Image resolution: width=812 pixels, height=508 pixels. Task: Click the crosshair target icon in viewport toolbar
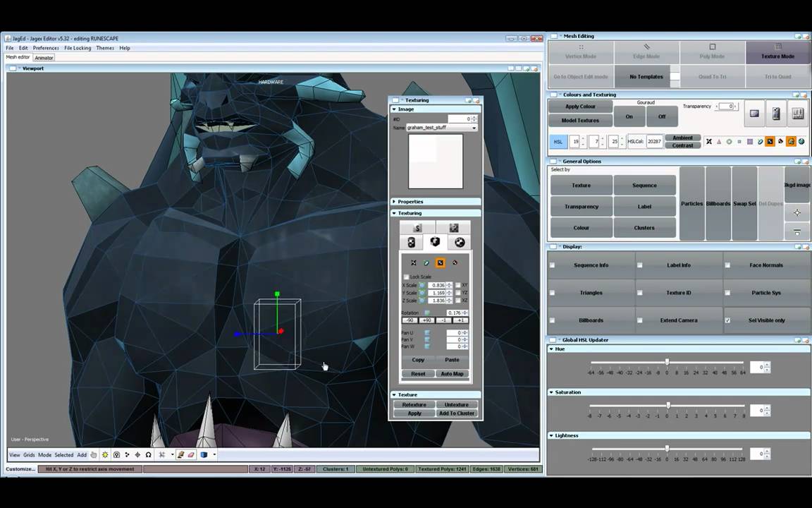pyautogui.click(x=137, y=454)
